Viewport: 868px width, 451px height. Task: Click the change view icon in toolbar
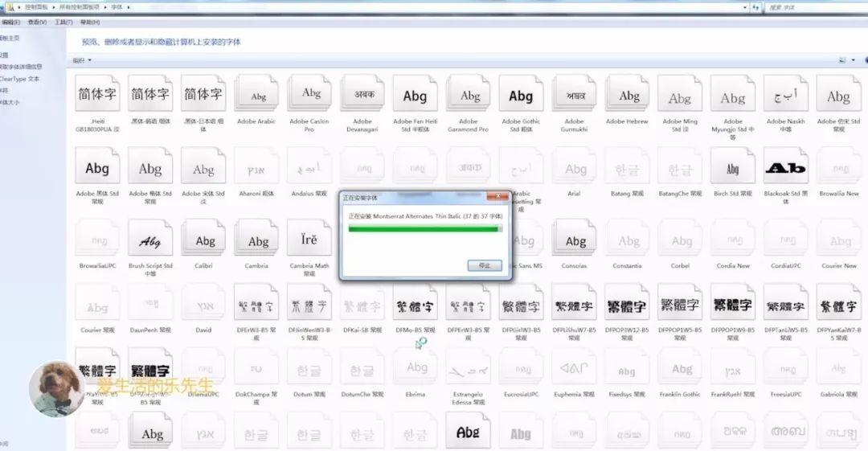pos(842,60)
